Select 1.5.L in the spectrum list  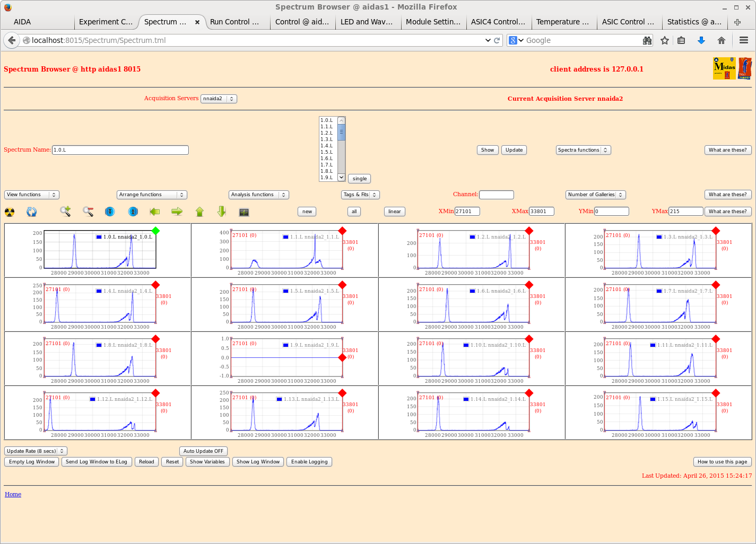point(327,152)
